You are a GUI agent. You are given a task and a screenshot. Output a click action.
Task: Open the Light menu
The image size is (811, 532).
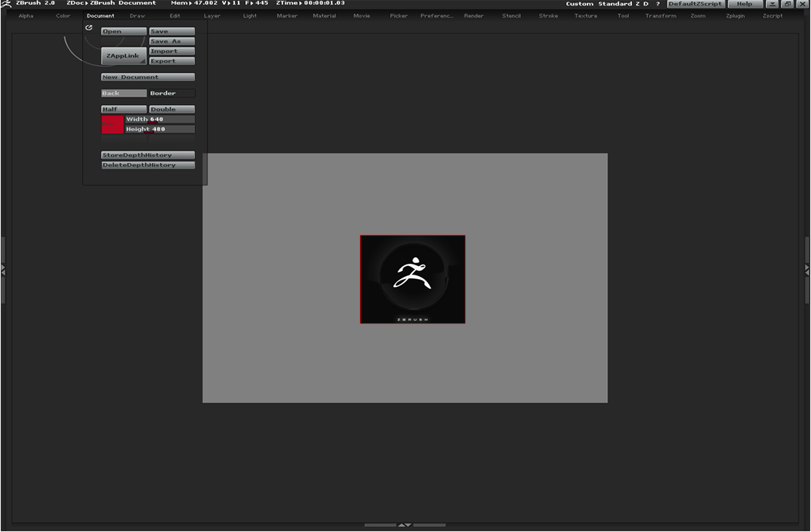(250, 16)
